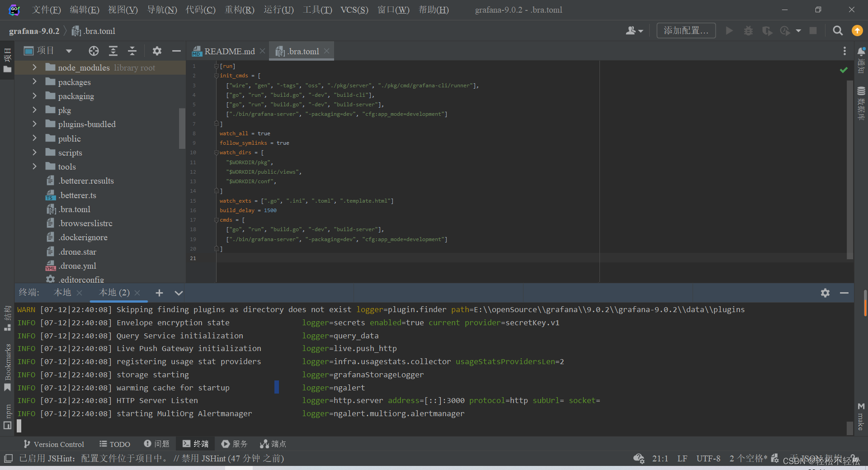Toggle the Project sidebar panel button

7,60
